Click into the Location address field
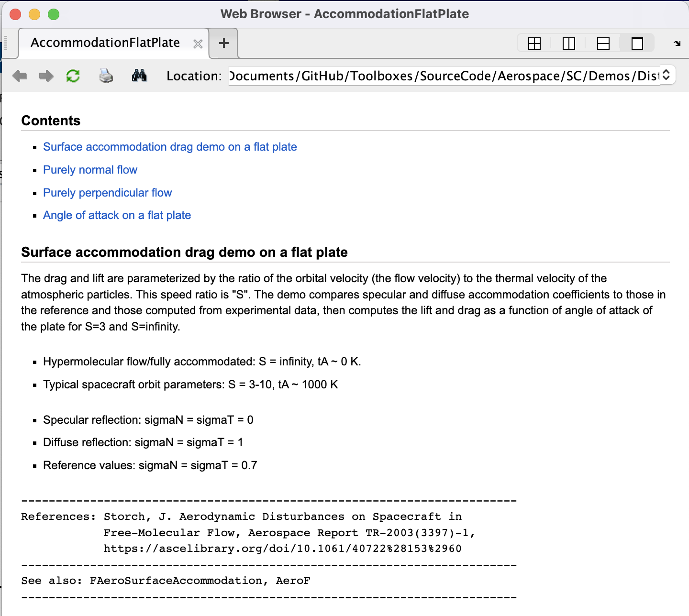Viewport: 689px width, 616px height. click(x=444, y=76)
